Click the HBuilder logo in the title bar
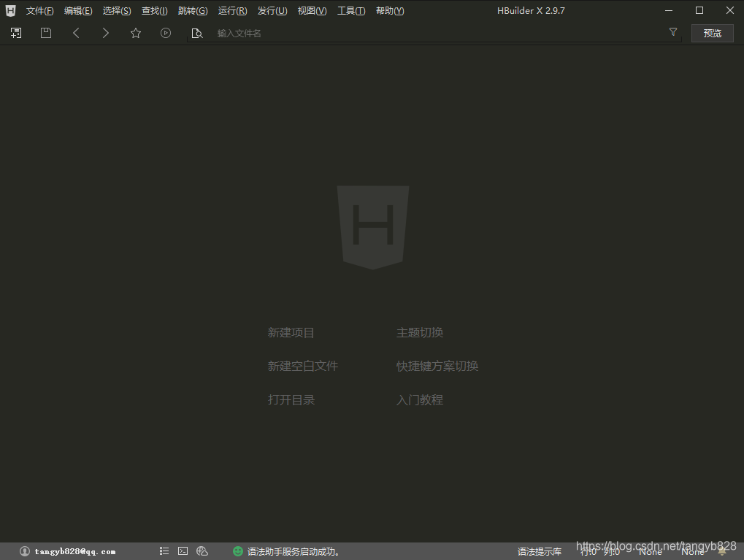744x560 pixels. point(10,10)
